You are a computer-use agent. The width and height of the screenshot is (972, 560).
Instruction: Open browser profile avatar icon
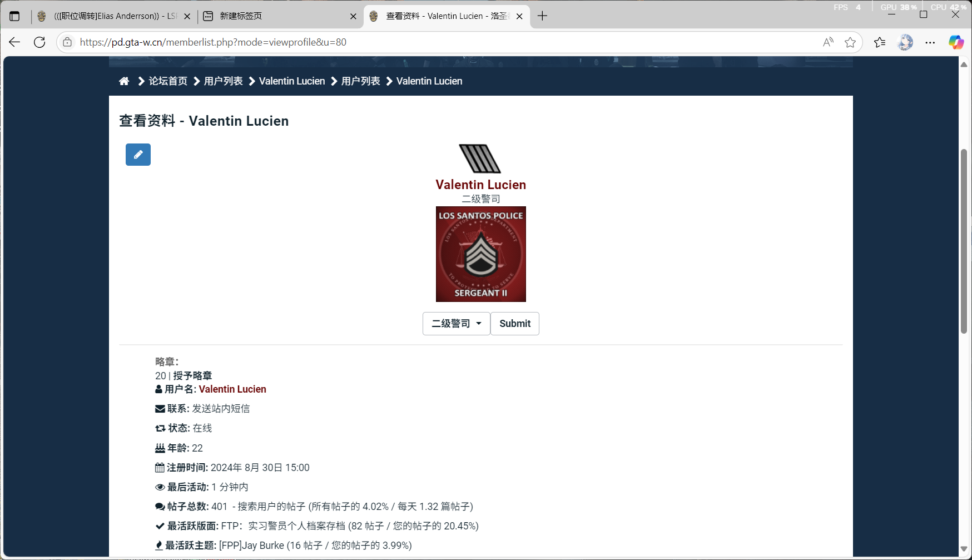pos(905,42)
